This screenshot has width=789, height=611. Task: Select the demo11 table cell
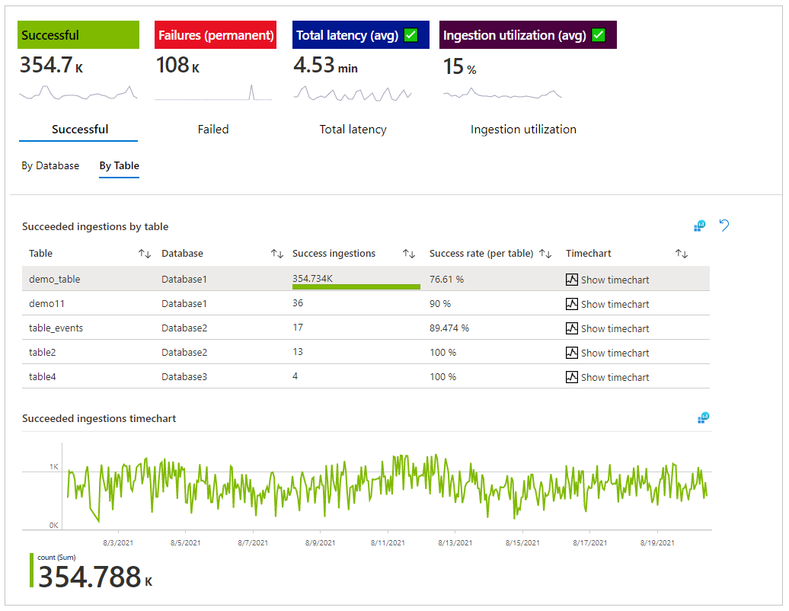point(47,304)
